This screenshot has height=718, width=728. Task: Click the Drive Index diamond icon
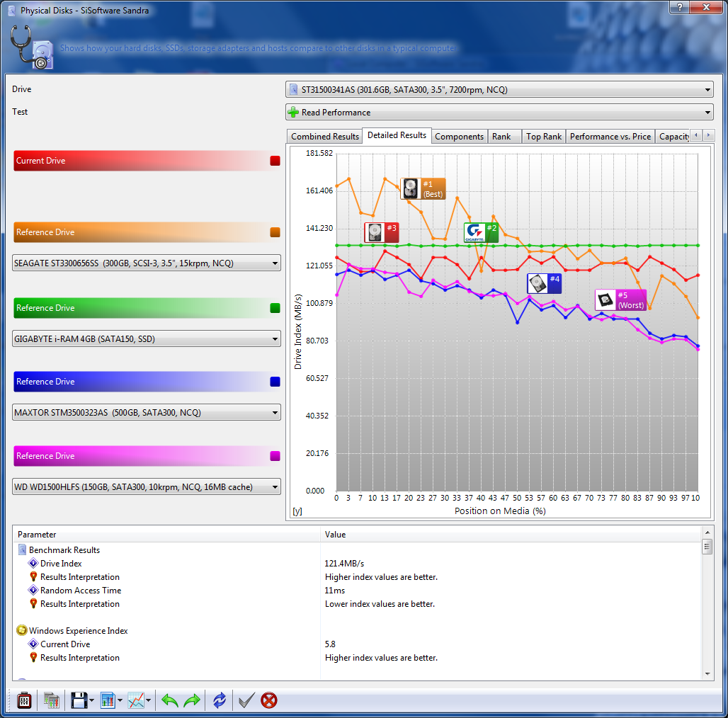pyautogui.click(x=33, y=563)
